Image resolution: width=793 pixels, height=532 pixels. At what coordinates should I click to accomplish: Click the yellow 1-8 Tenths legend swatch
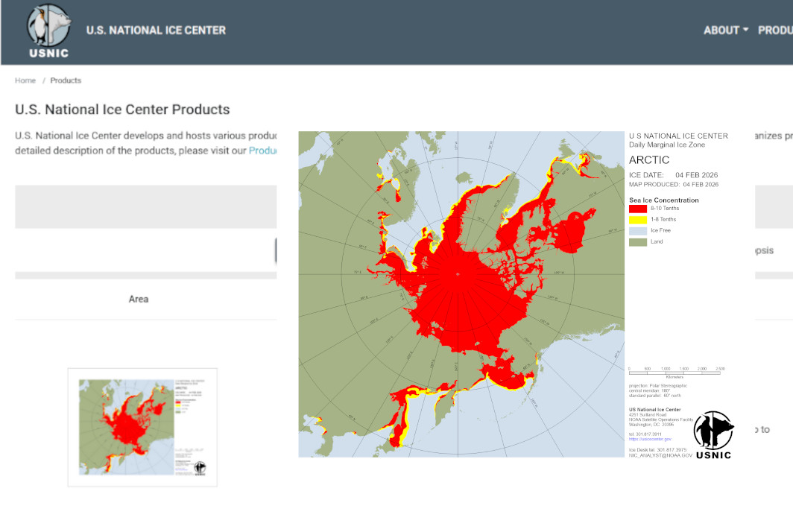coord(638,220)
